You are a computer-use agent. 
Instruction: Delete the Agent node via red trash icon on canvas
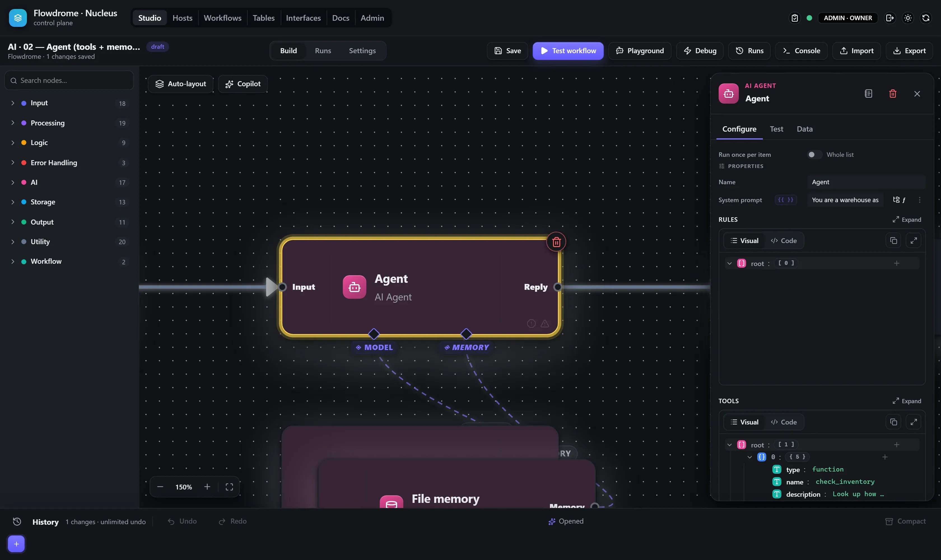(556, 242)
